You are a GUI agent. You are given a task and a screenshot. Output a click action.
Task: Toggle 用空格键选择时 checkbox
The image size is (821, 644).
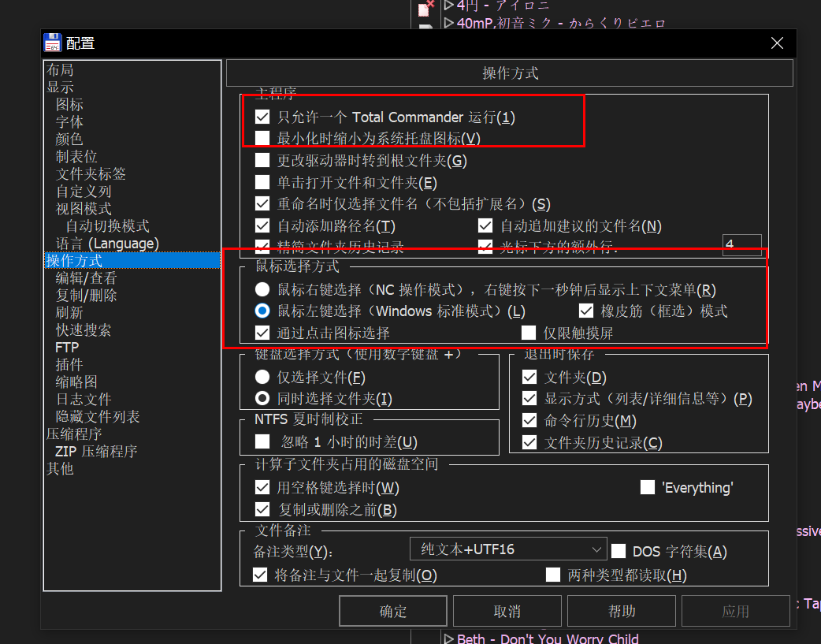tap(262, 488)
